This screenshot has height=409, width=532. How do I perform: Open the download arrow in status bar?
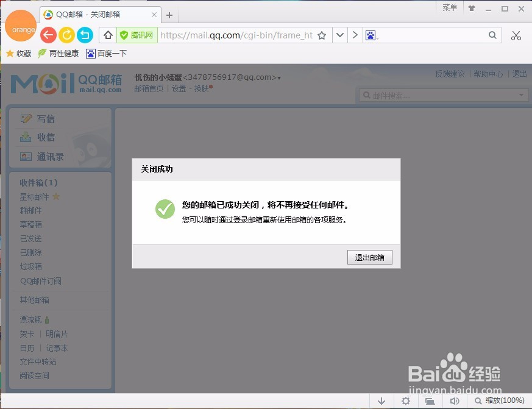click(x=381, y=401)
